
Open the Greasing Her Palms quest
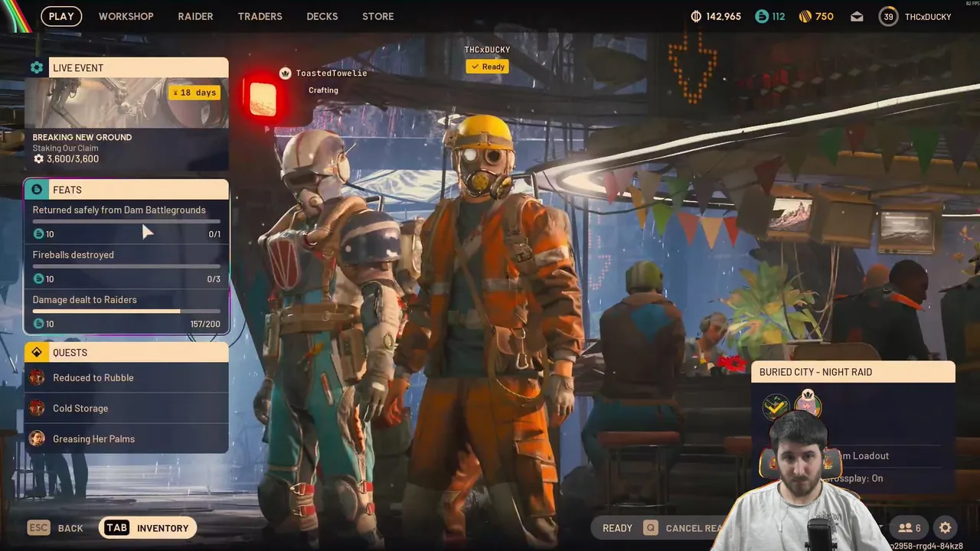pos(126,439)
